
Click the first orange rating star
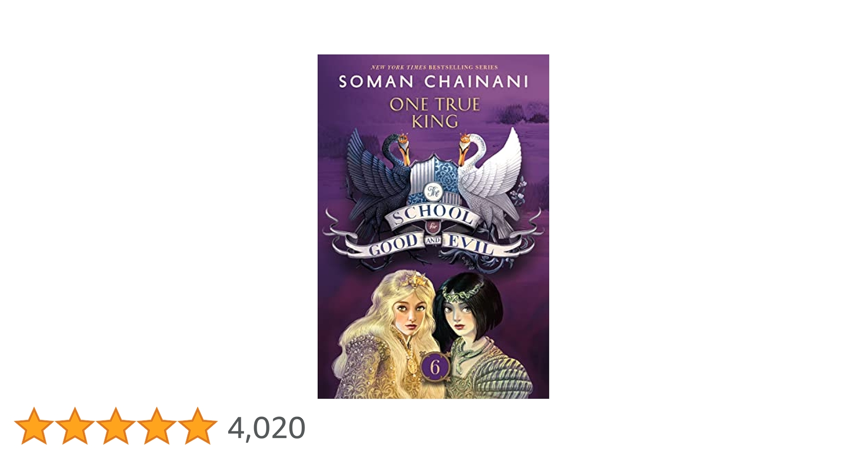pos(34,426)
